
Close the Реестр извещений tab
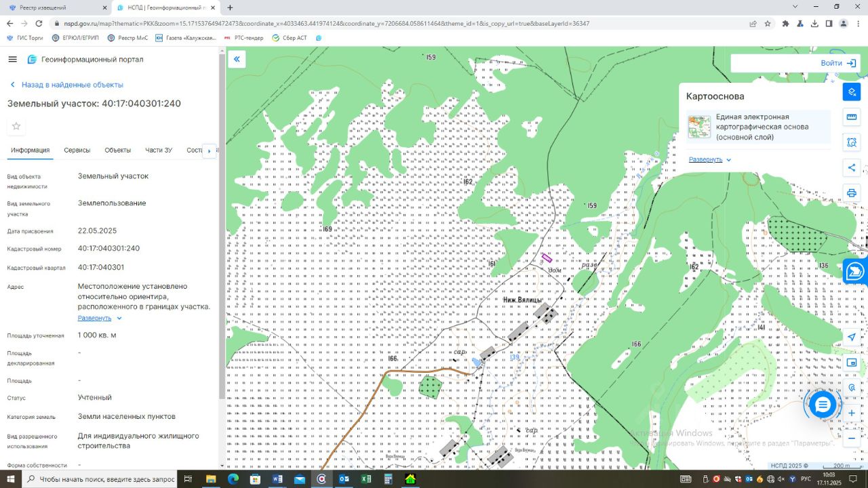coord(104,7)
